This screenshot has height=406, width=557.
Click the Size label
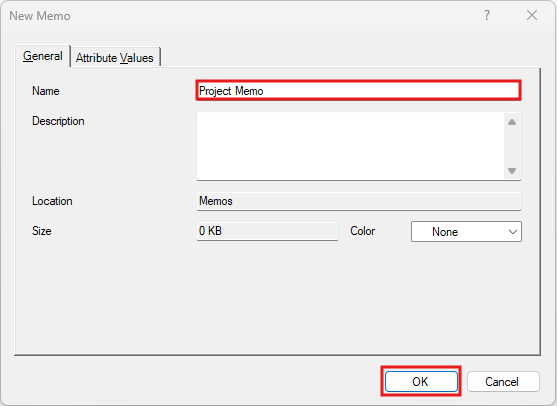click(x=42, y=231)
